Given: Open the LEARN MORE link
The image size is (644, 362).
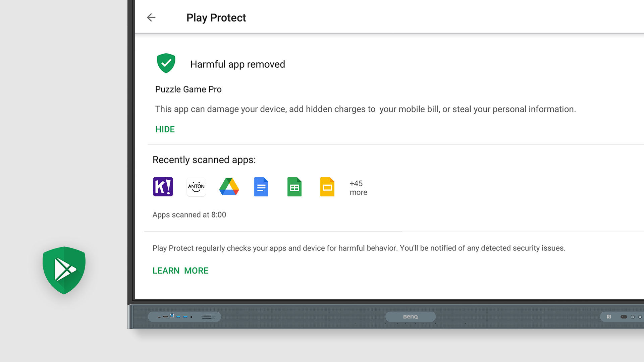Looking at the screenshot, I should pyautogui.click(x=180, y=270).
